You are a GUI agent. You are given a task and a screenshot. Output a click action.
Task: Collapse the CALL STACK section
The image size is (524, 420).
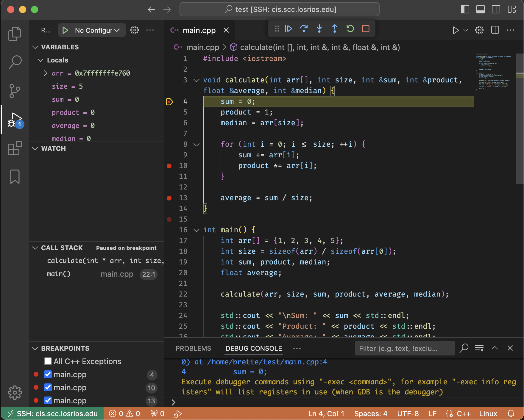35,248
